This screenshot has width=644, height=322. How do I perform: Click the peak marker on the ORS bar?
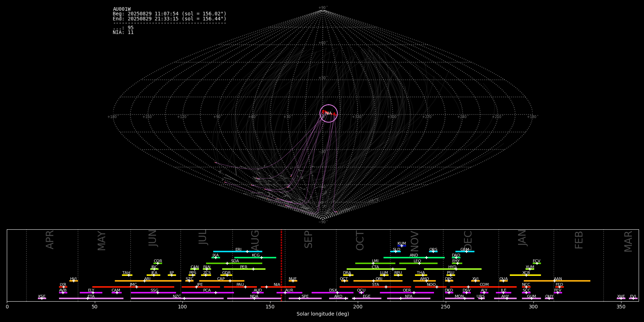coord(433,252)
